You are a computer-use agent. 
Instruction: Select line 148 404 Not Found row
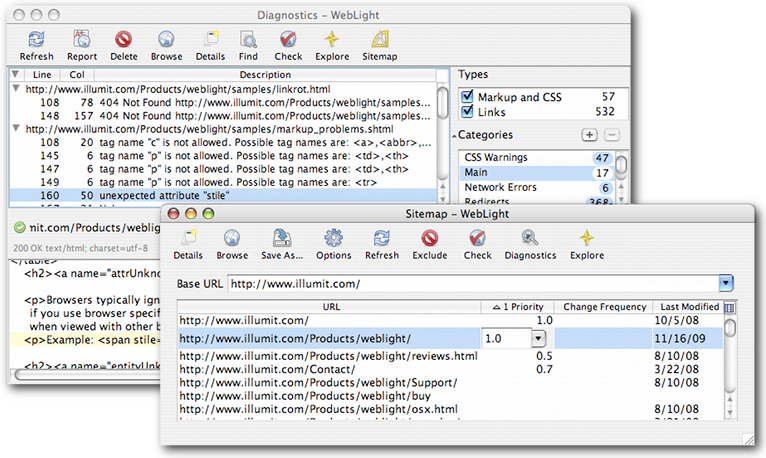pos(223,116)
